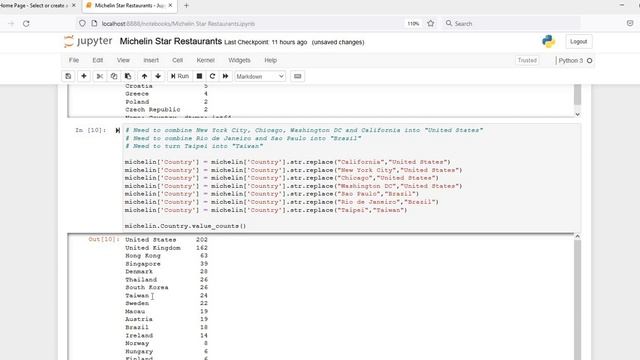Open a new browser tab
This screenshot has height=360, width=640.
click(x=186, y=6)
